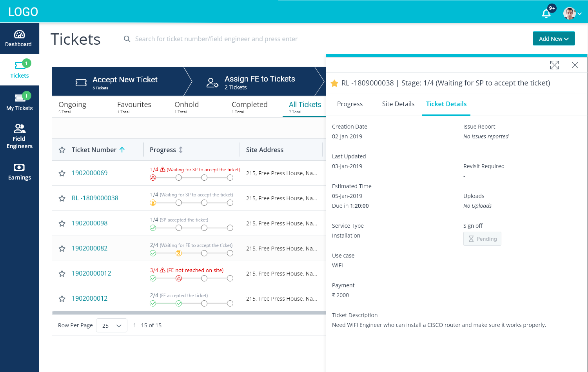Click the horizontal scrollbar below the table
Screen dimensions: 588x372
pos(189,313)
